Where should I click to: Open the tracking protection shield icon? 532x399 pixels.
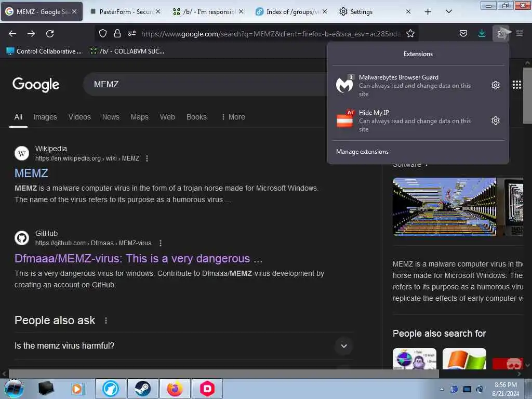103,33
